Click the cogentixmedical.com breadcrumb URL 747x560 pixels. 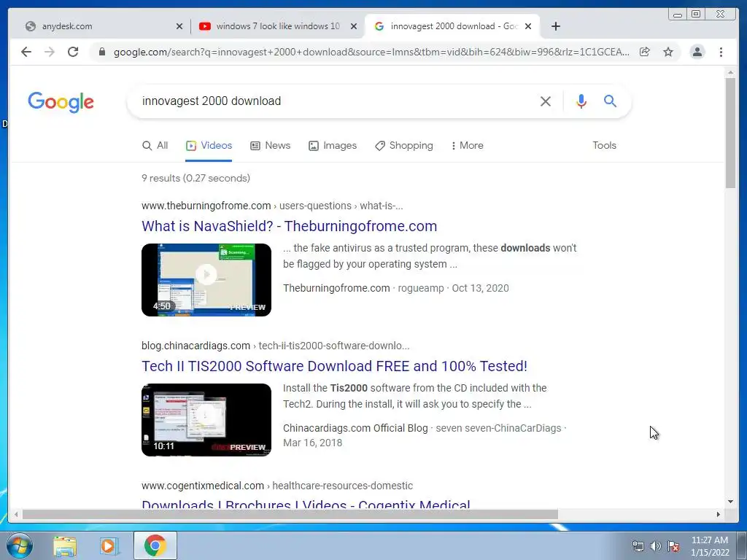(277, 486)
